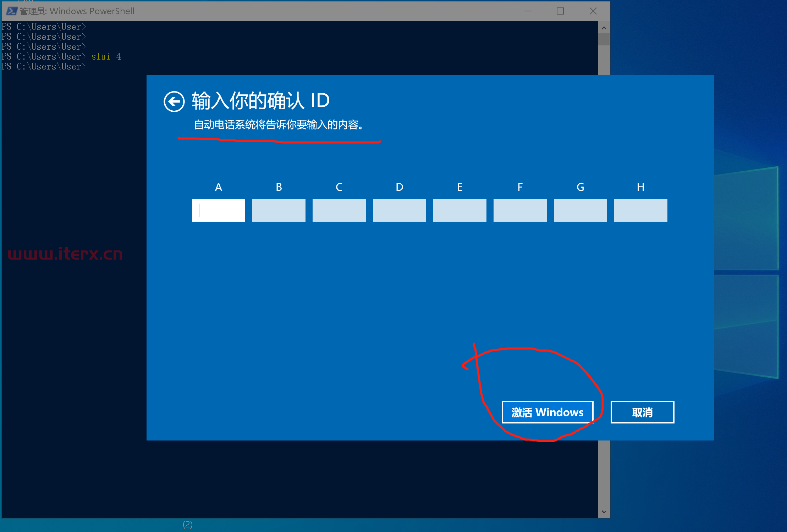The width and height of the screenshot is (787, 532).
Task: Click the 取消 button
Action: [642, 412]
